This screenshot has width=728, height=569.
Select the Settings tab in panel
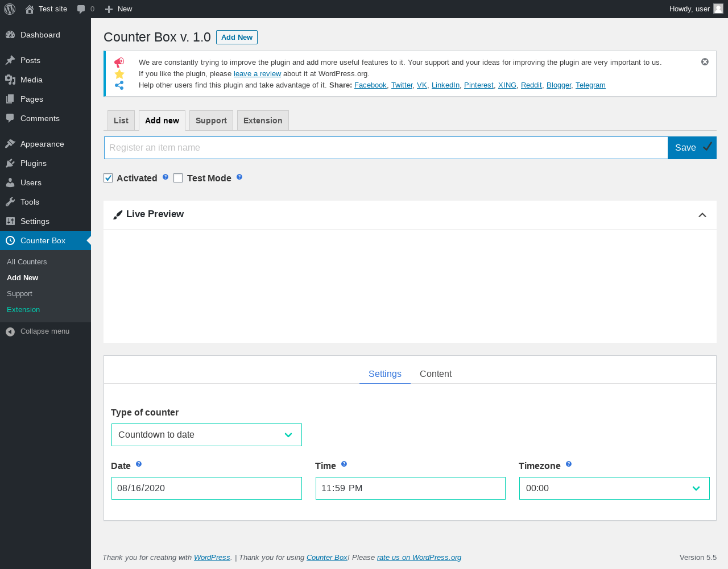(385, 373)
